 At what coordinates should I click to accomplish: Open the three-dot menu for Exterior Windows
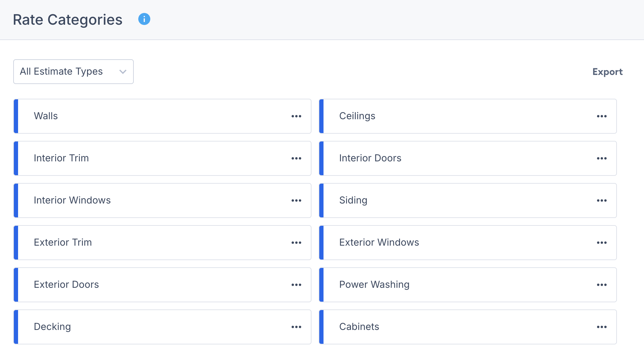(x=602, y=243)
